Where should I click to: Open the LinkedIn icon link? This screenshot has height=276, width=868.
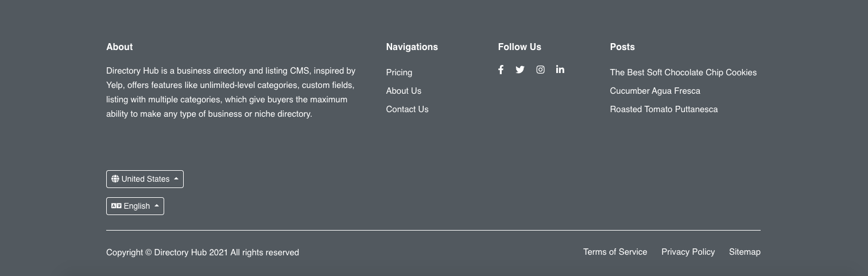point(560,70)
